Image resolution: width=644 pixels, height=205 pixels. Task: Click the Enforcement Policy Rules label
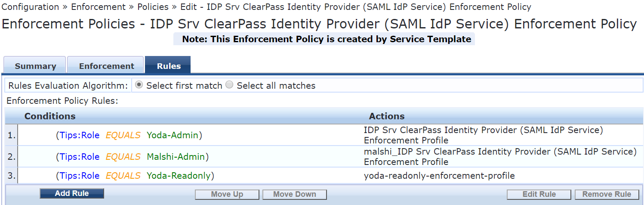[62, 101]
